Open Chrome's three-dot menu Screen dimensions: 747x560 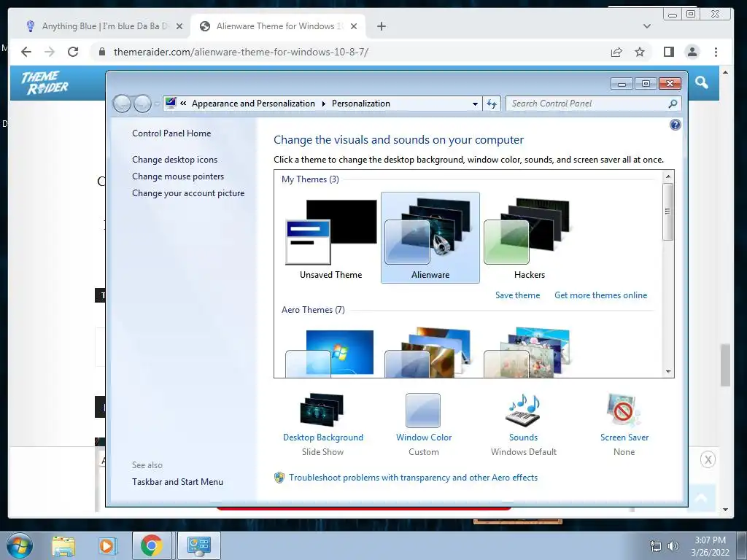pos(716,52)
